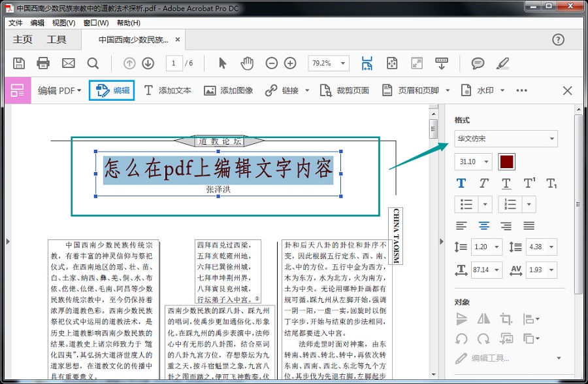
Task: Expand the bulleted list style dropdown
Action: click(485, 205)
